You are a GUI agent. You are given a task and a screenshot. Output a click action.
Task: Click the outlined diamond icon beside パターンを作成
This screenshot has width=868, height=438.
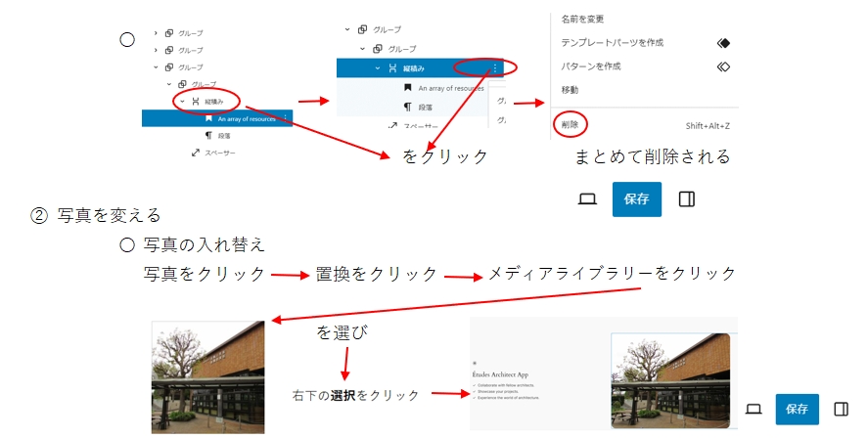coord(723,66)
